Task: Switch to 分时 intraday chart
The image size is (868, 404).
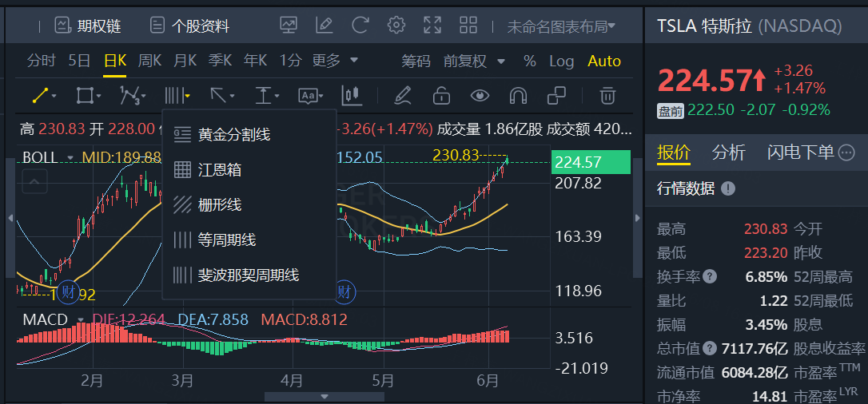Action: coord(42,61)
